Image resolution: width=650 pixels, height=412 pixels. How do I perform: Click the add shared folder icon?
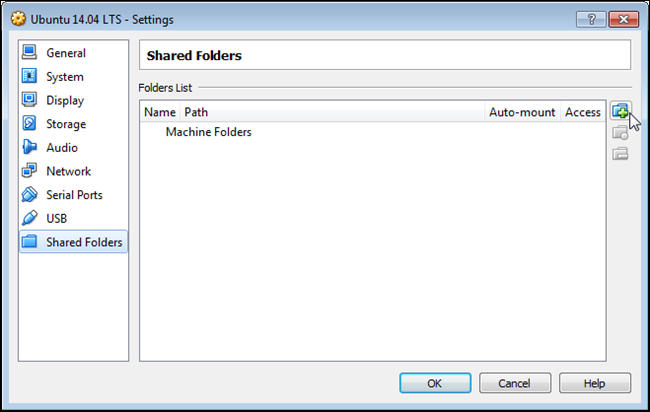(x=620, y=111)
